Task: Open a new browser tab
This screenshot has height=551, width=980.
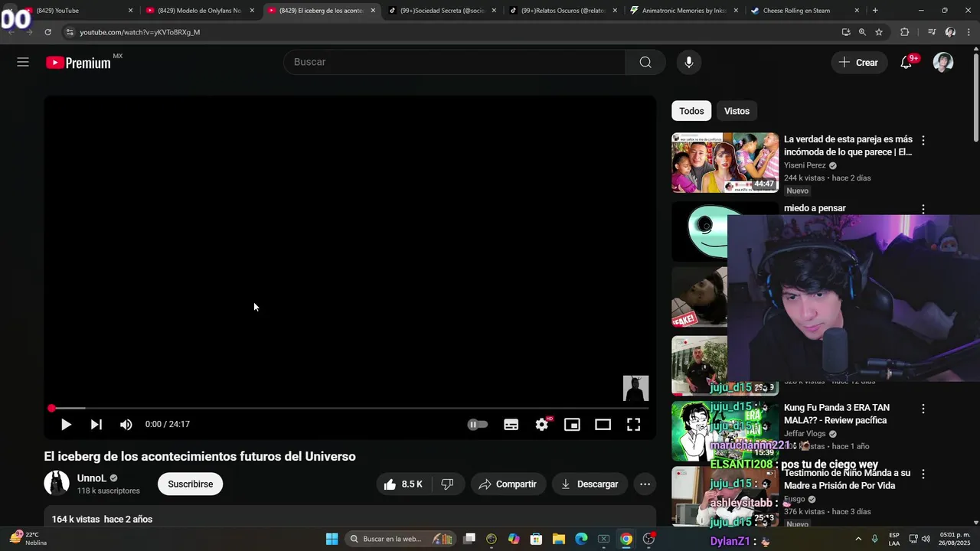Action: tap(875, 11)
